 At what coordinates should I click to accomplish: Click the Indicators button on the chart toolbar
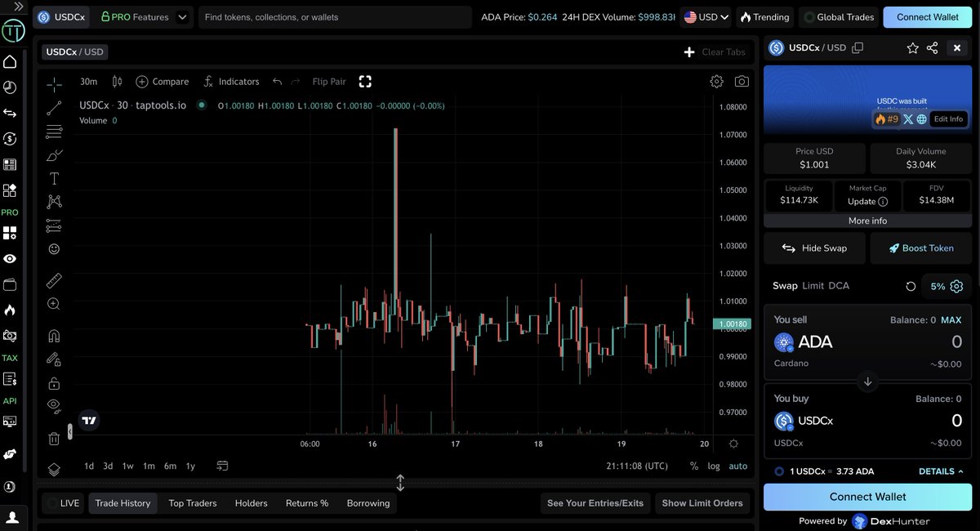(231, 81)
